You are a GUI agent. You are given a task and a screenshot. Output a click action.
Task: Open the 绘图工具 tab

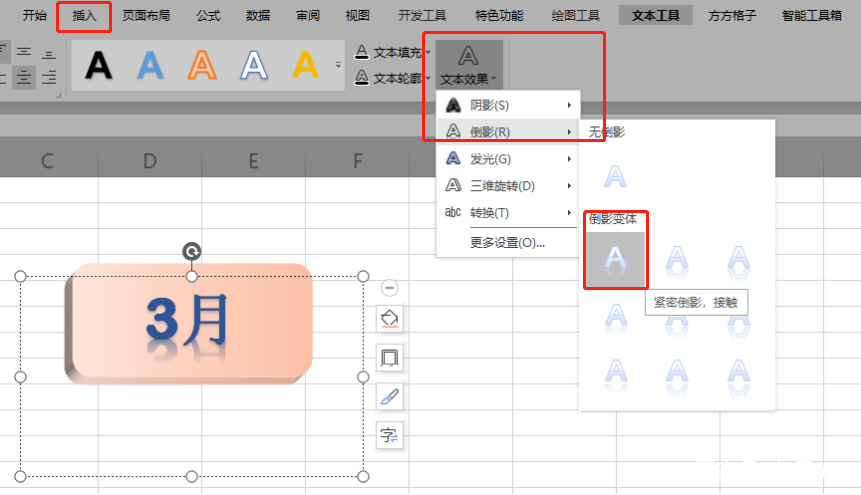575,15
